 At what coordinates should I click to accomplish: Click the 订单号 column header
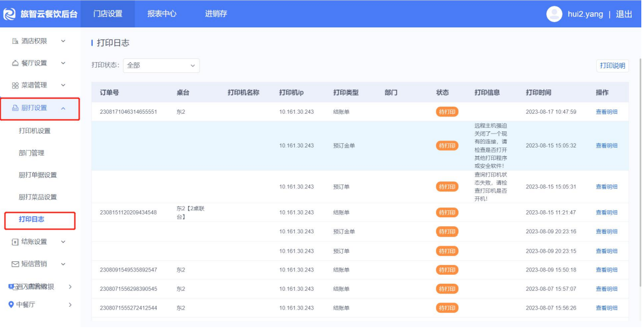[x=109, y=92]
